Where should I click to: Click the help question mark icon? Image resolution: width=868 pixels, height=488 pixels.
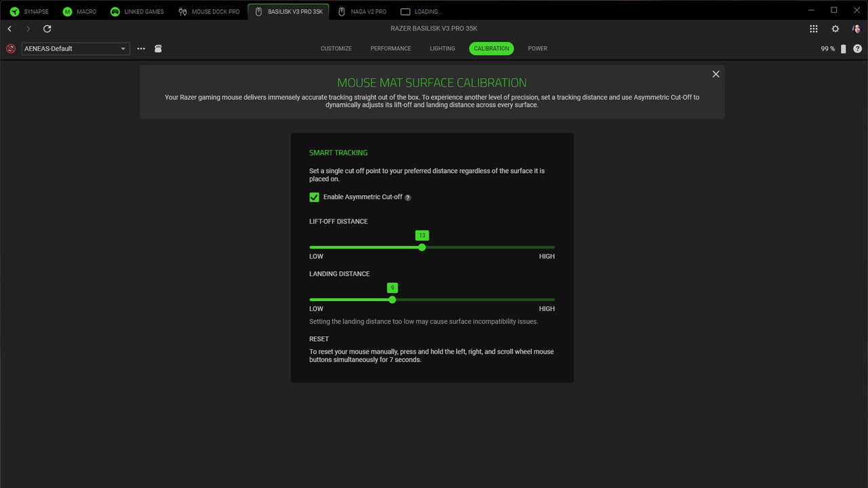858,49
